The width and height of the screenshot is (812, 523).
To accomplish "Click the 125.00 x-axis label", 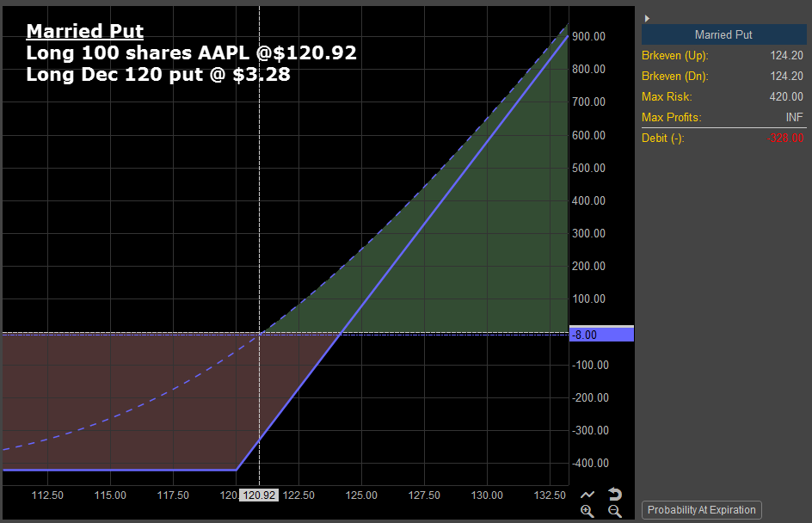I will pyautogui.click(x=361, y=495).
